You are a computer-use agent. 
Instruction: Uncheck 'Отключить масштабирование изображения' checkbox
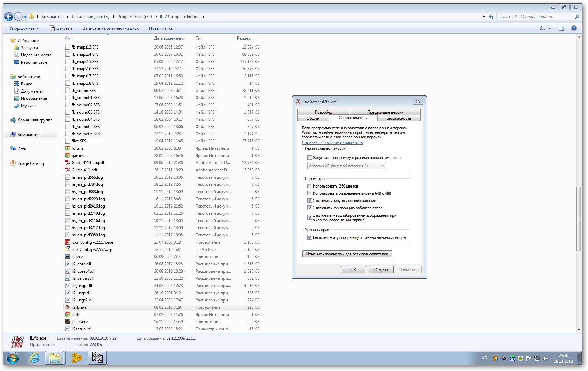(309, 218)
